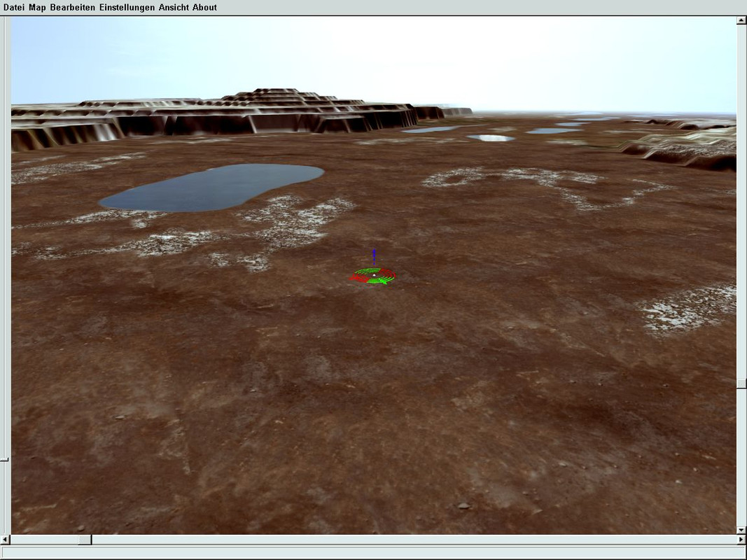
Task: Click the red-green terrain cursor marker
Action: point(372,276)
